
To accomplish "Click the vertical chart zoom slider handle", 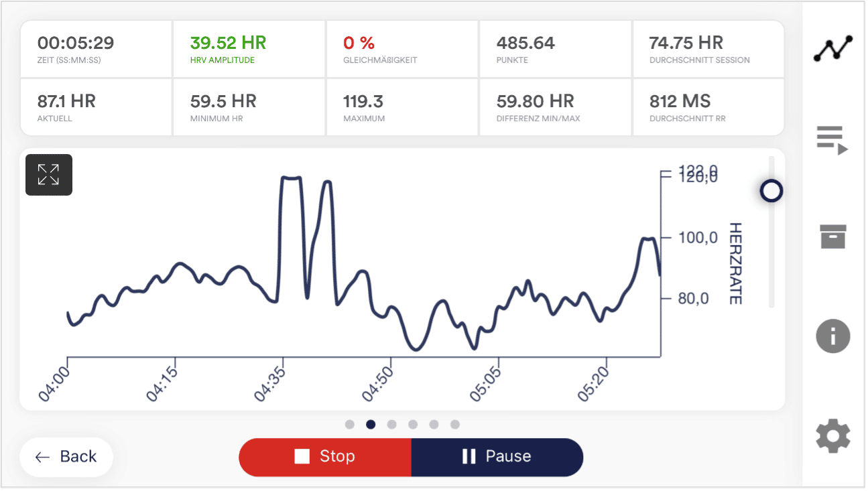I will click(x=771, y=192).
